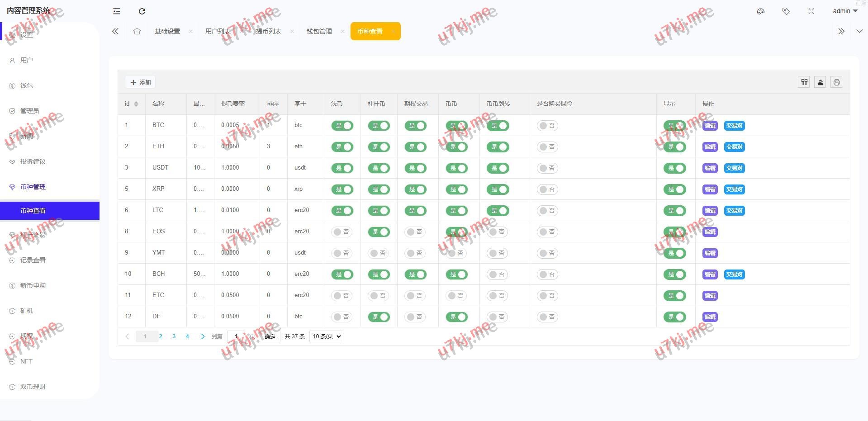
Task: Open 杠杆交易 in the sidebar menu
Action: click(x=33, y=235)
